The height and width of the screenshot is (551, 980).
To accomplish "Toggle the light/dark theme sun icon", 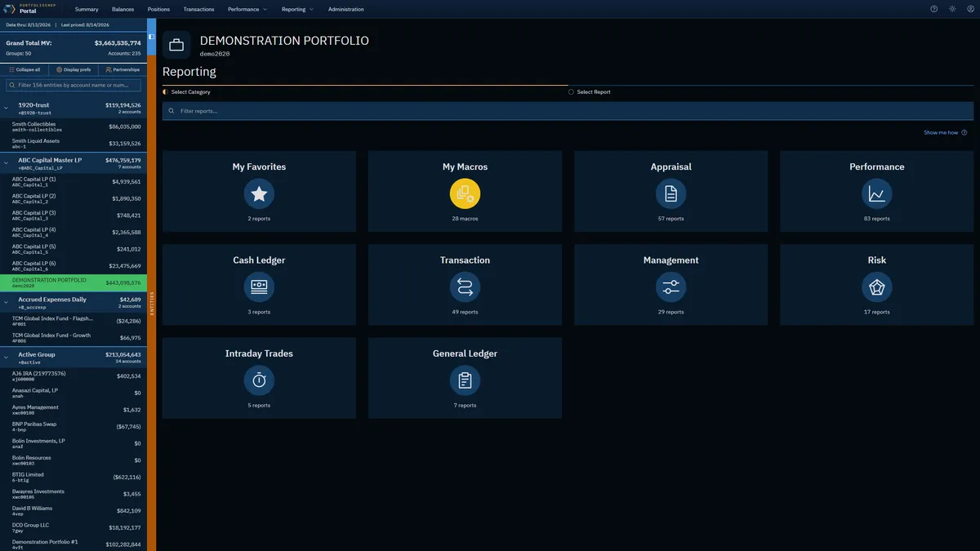I will click(952, 9).
